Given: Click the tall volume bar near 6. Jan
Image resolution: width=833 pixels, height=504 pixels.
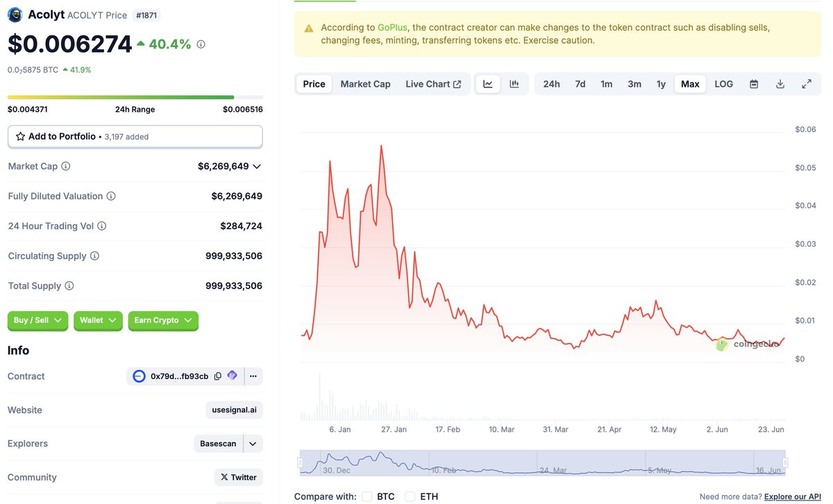Looking at the screenshot, I should click(319, 397).
